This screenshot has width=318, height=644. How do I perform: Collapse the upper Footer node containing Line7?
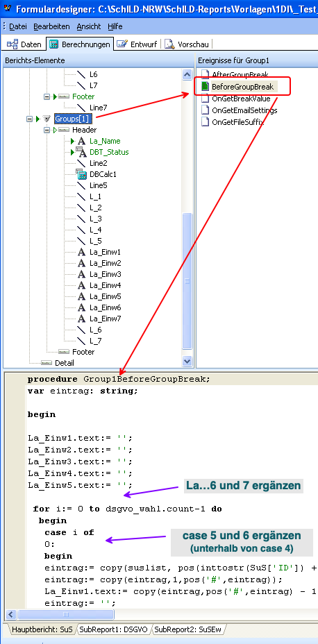tap(47, 96)
